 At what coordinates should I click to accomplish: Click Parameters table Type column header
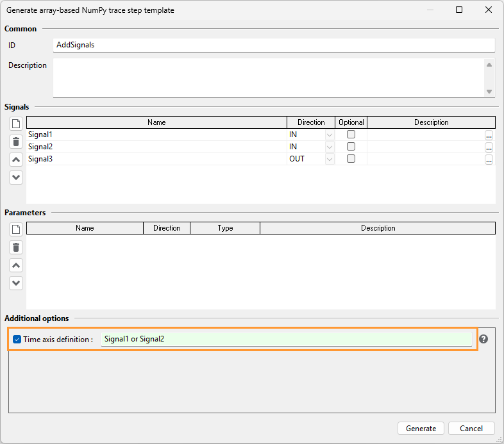pos(225,228)
